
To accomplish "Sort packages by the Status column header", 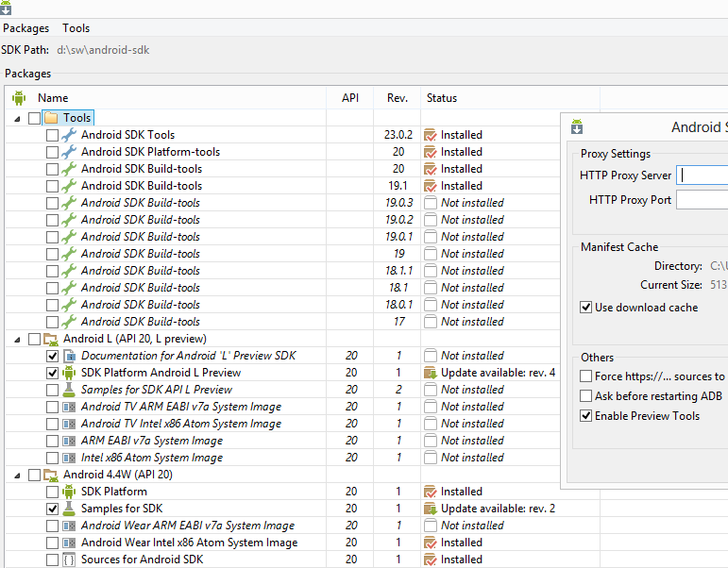I will [442, 98].
